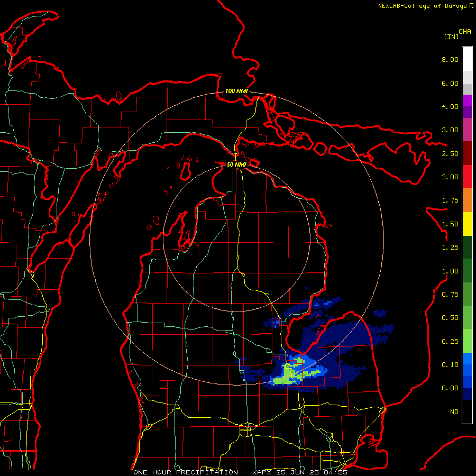Click the 2.50 legend value
This screenshot has height=476, width=476.
(x=450, y=153)
